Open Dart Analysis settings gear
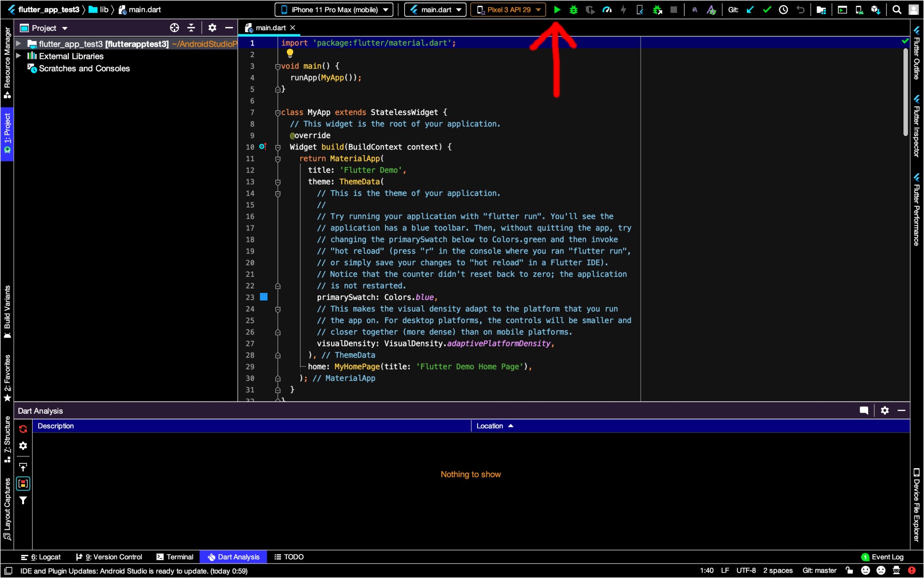The image size is (924, 578). [x=885, y=410]
